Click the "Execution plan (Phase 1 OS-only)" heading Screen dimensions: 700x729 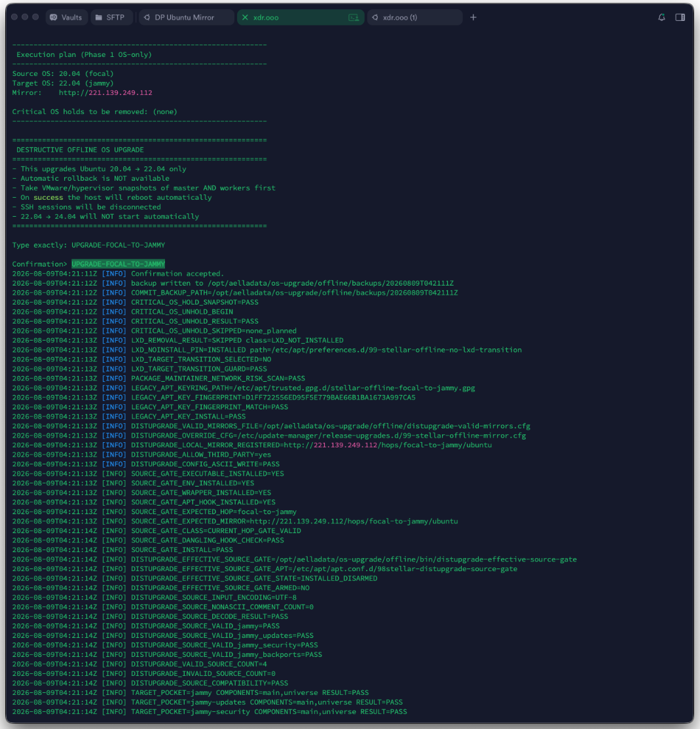click(84, 54)
